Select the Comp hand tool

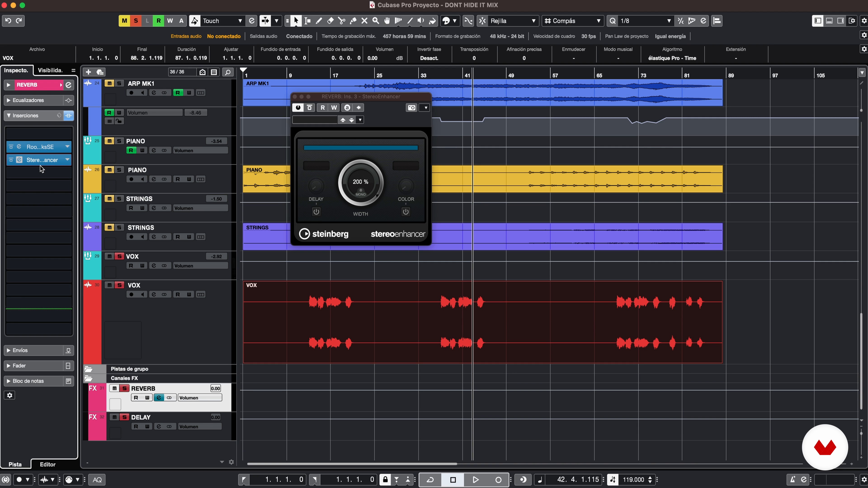387,21
